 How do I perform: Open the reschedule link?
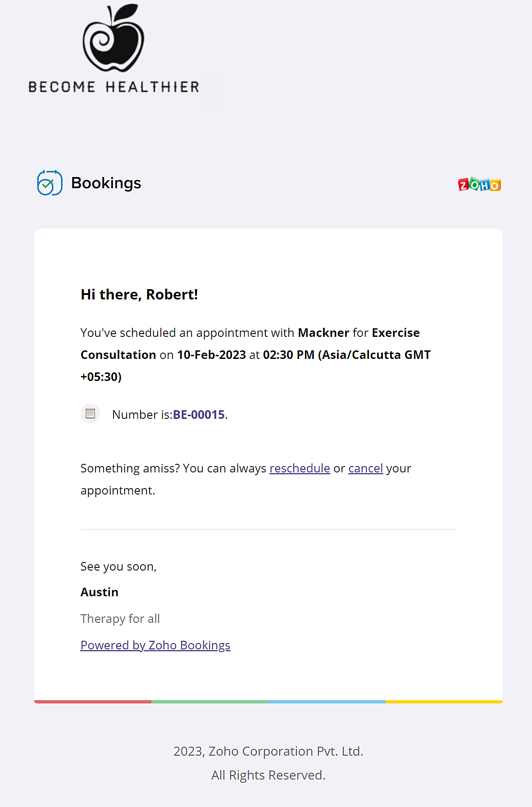300,468
